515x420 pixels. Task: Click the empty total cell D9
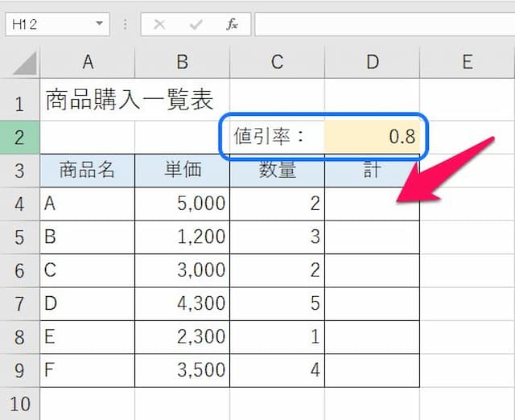(x=372, y=370)
